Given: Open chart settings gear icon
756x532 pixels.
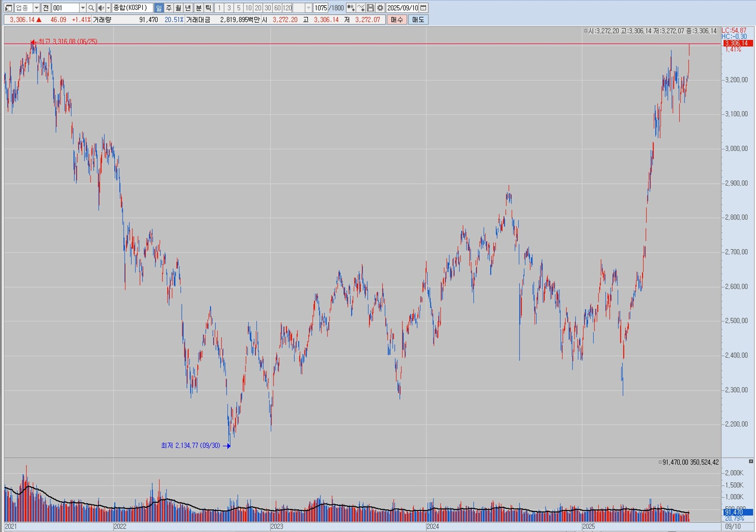Looking at the screenshot, I should [380, 8].
